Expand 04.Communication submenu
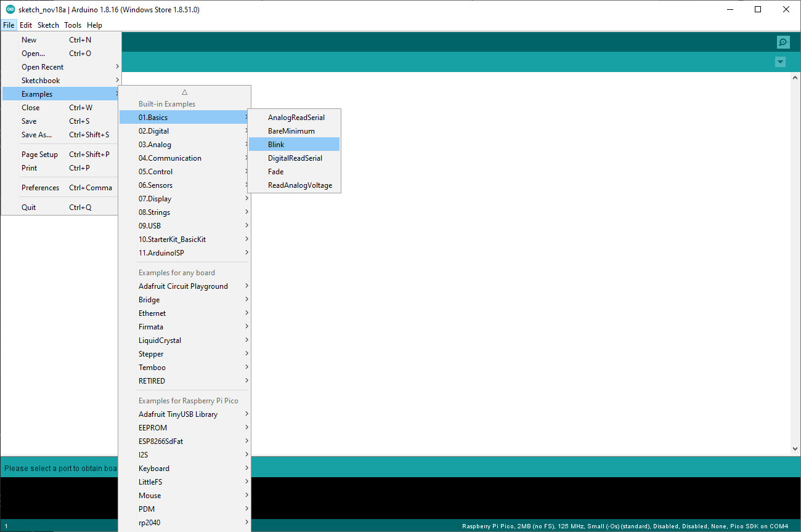 tap(184, 158)
